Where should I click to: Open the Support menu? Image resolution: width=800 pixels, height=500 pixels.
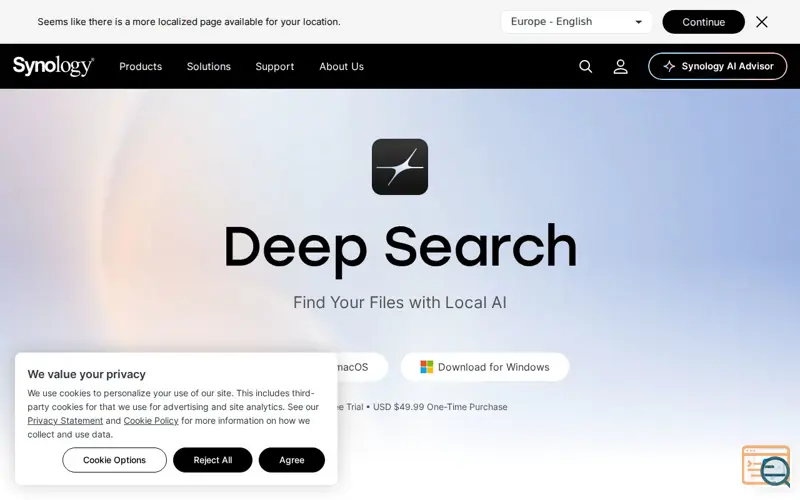274,66
